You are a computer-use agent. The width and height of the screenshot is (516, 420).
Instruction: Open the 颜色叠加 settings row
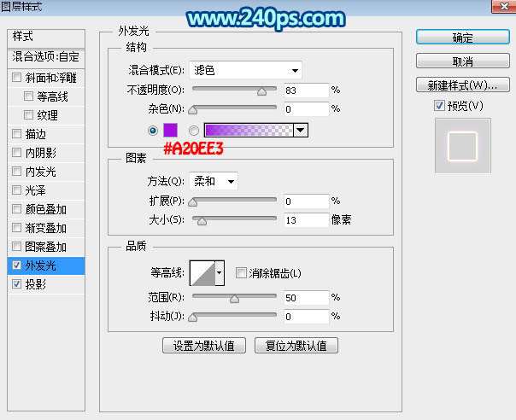click(46, 209)
